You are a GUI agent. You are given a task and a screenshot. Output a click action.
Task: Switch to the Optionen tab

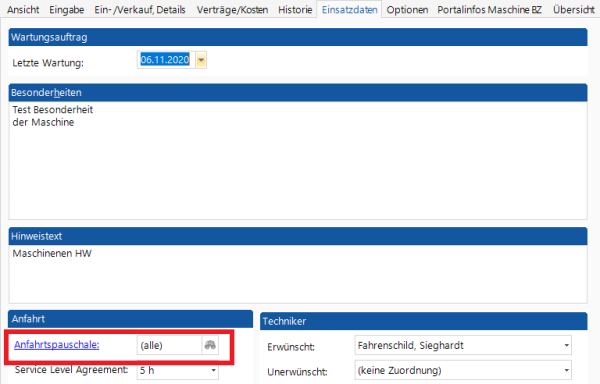pos(407,10)
